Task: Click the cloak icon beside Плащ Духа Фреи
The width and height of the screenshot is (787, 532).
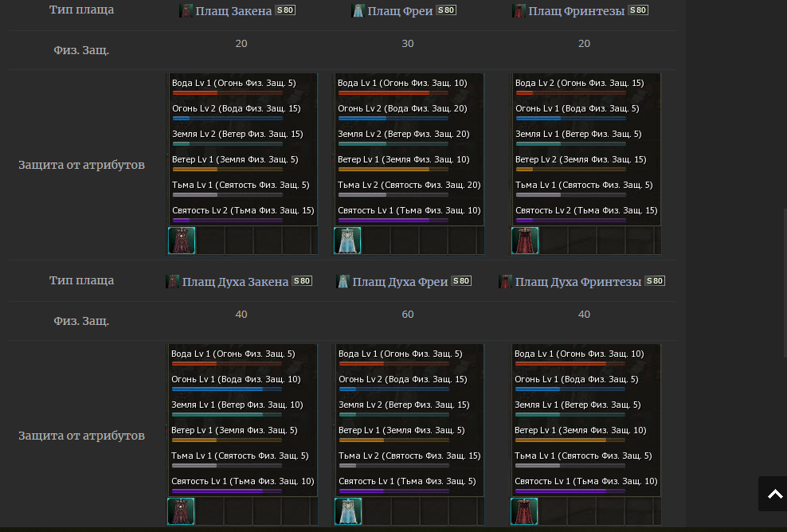Action: 343,282
